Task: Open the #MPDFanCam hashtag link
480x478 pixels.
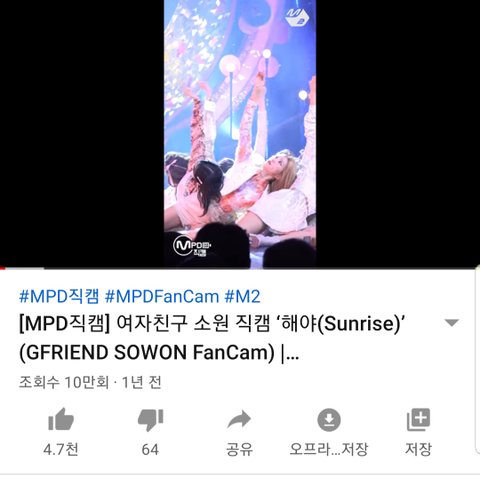Action: [162, 296]
